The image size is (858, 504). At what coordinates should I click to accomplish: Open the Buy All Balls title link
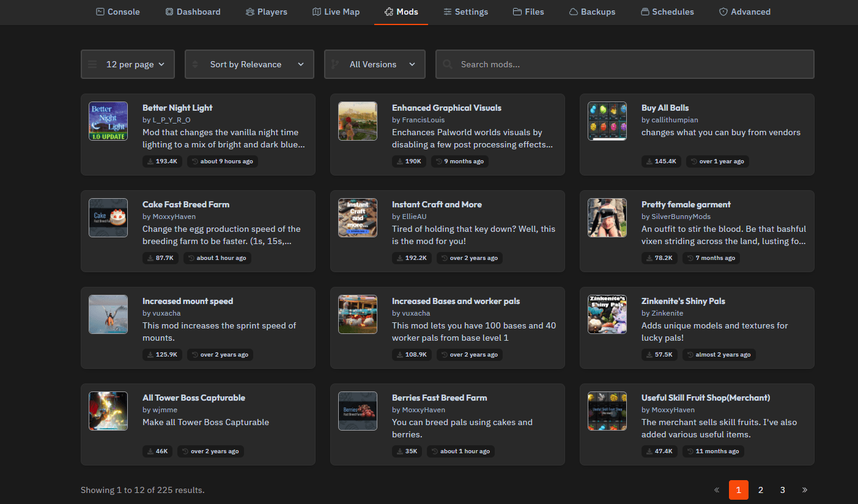pos(665,108)
